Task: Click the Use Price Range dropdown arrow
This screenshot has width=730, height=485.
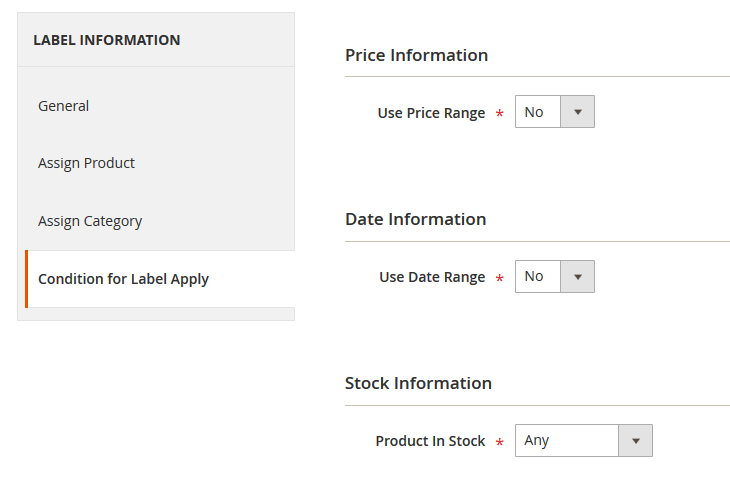Action: click(577, 112)
